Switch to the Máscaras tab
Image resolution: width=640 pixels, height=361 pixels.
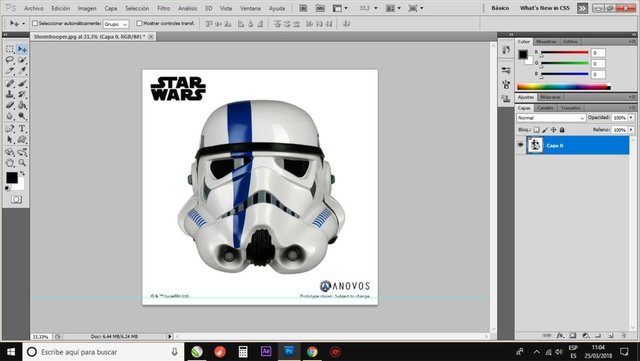pyautogui.click(x=550, y=97)
